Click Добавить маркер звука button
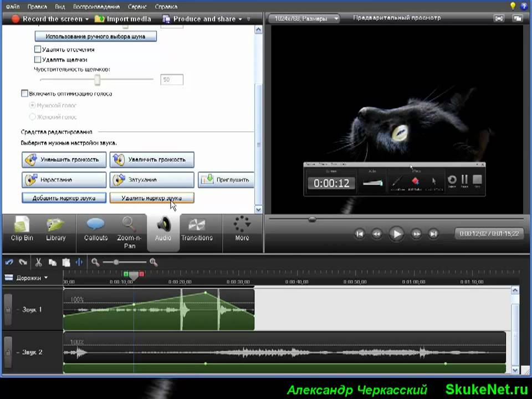 [x=64, y=198]
